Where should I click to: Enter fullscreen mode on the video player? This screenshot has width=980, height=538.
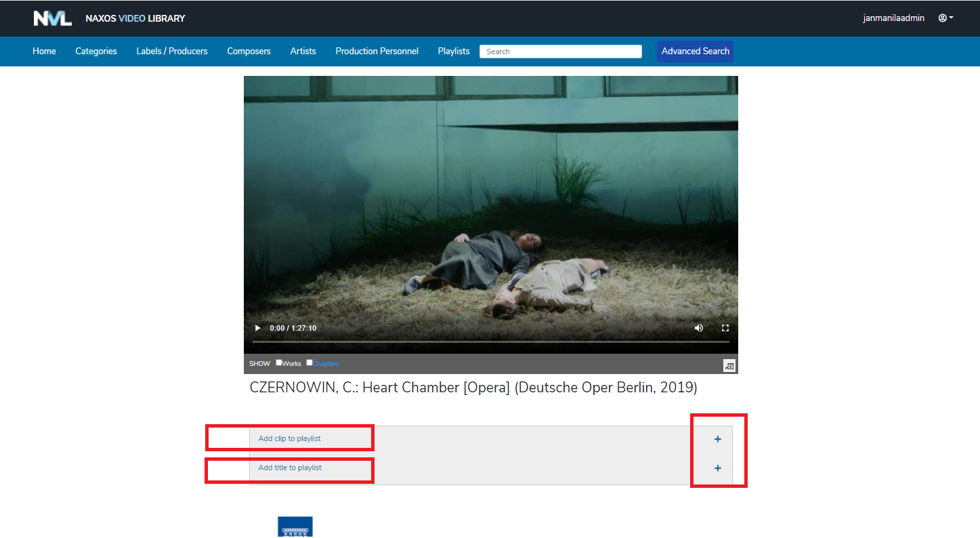(725, 328)
